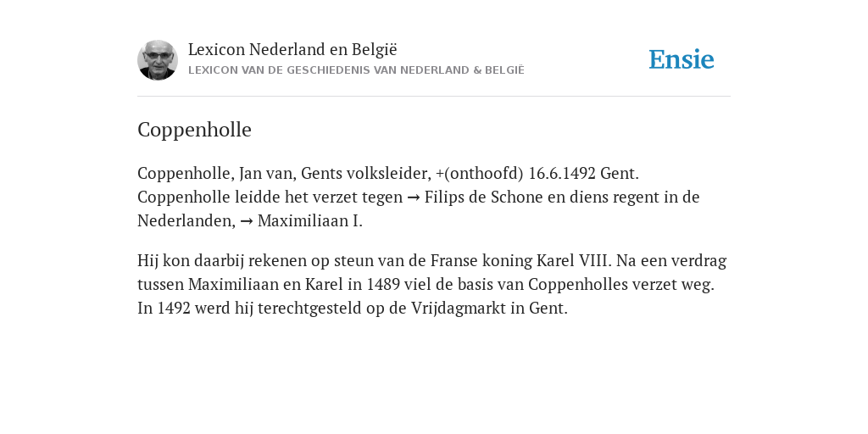This screenshot has height=434, width=868.
Task: Follow the arrow before Filips de Schone
Action: 413,198
